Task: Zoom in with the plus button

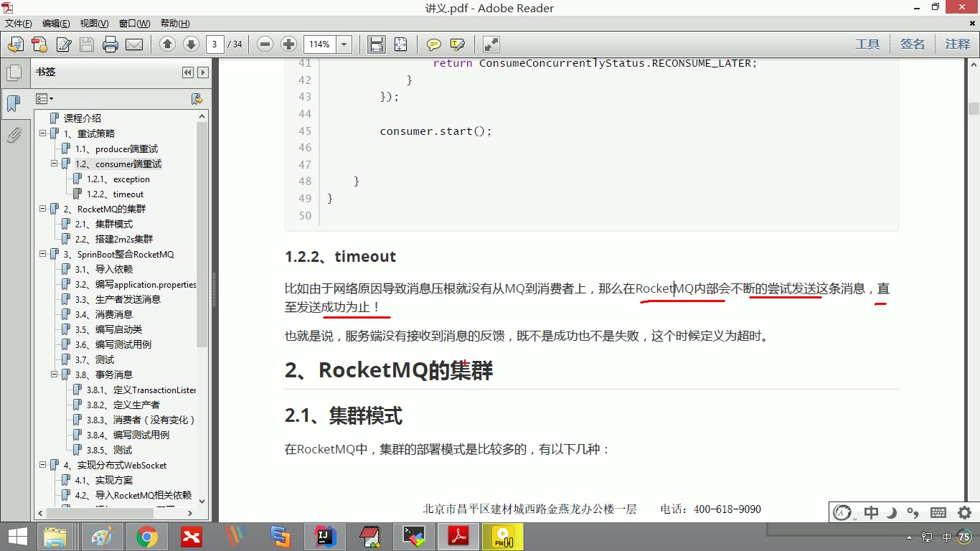Action: [x=288, y=44]
